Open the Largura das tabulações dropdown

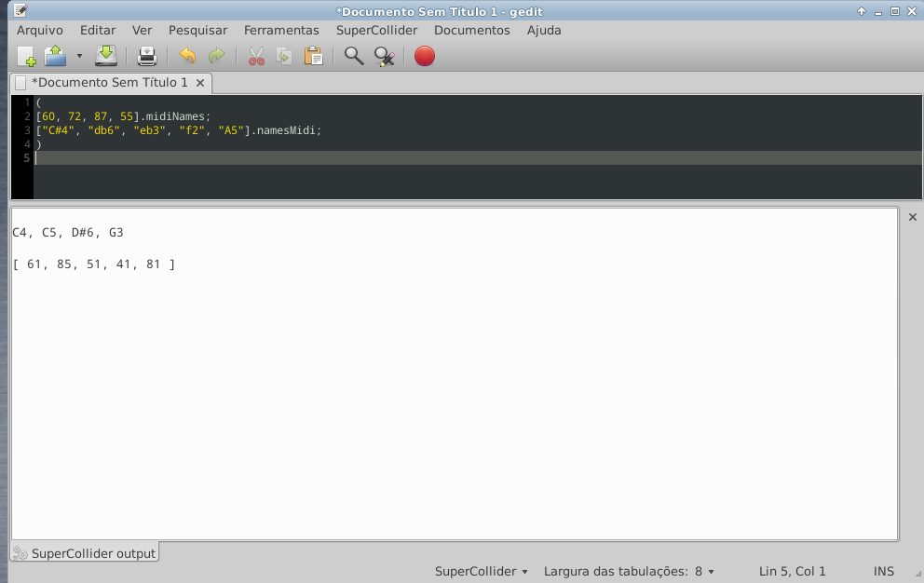tap(629, 571)
